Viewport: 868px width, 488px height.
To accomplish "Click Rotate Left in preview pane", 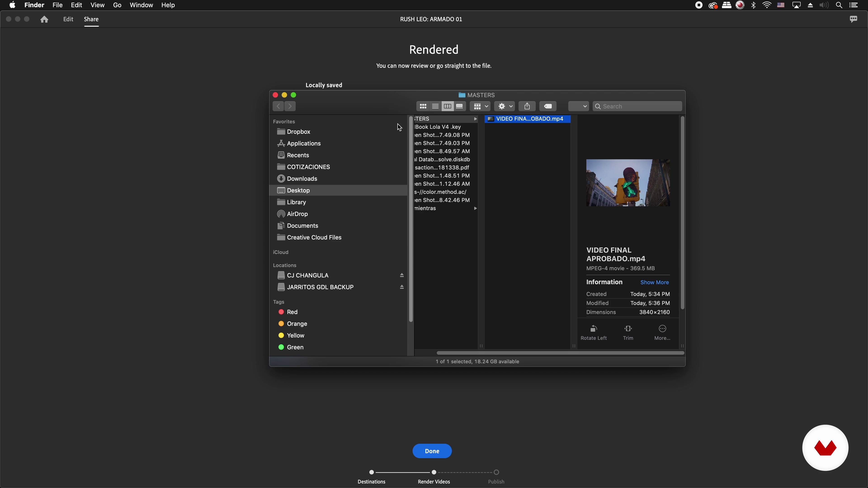I will point(593,332).
